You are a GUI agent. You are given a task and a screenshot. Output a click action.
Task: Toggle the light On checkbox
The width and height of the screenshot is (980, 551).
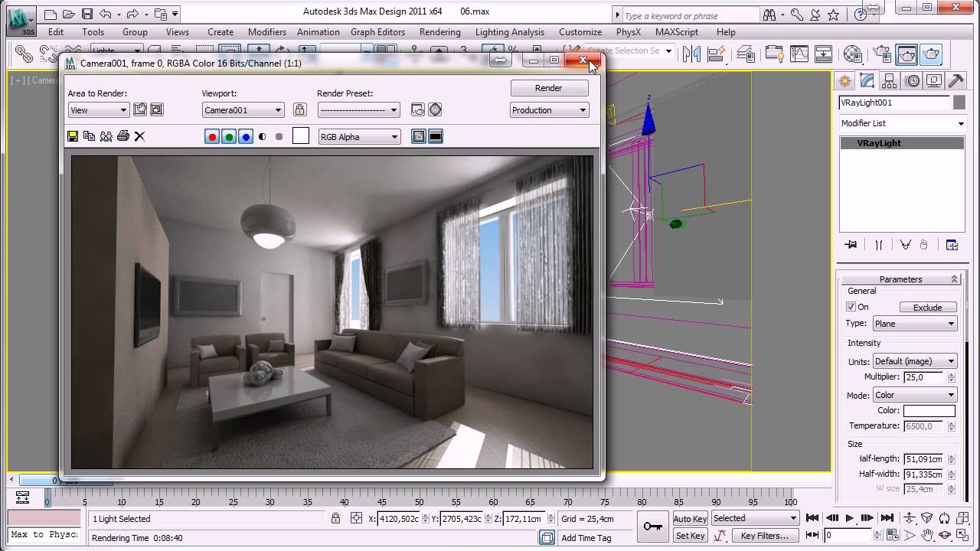[x=851, y=307]
